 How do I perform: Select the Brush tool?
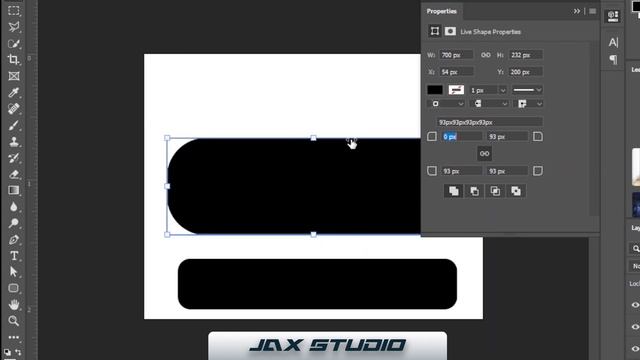pos(13,125)
